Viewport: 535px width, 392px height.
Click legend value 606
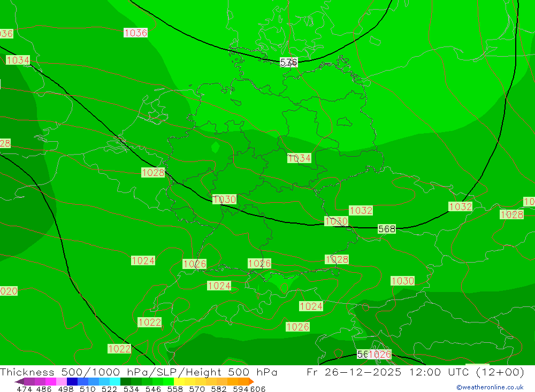point(258,389)
